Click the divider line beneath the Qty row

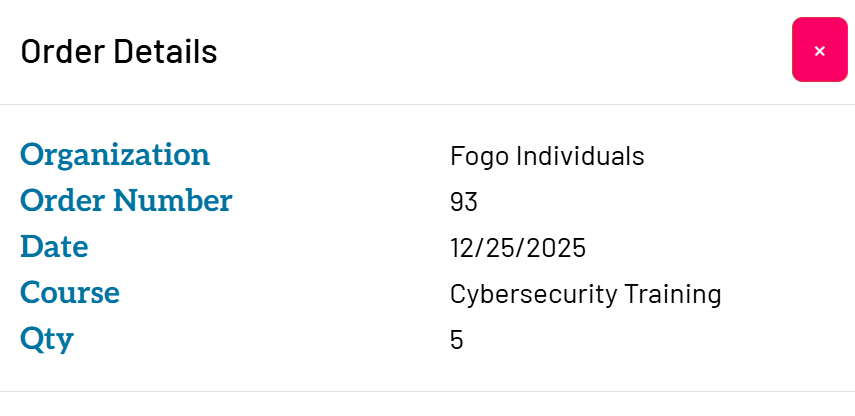[427, 391]
